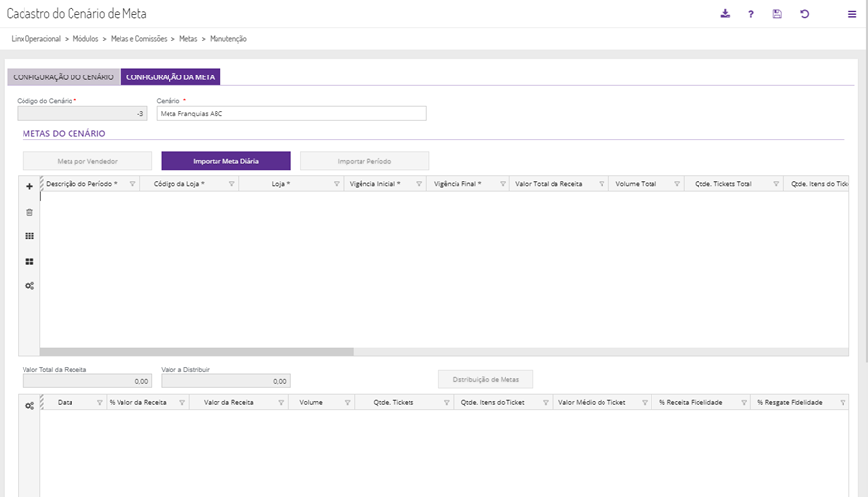
Task: Sort by Data column header
Action: click(x=65, y=403)
